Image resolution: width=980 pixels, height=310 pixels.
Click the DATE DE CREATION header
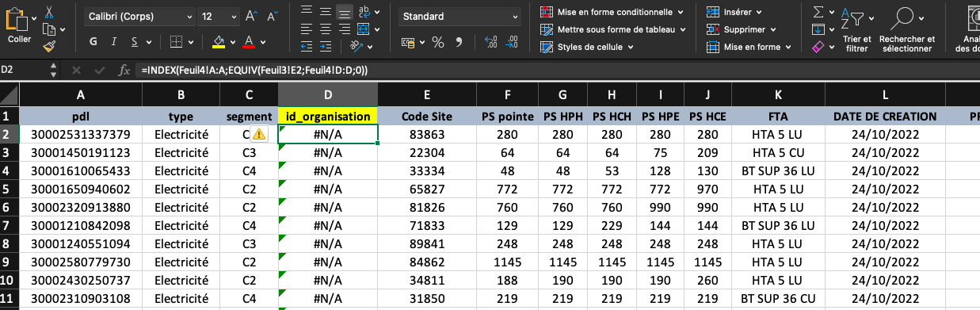click(885, 116)
